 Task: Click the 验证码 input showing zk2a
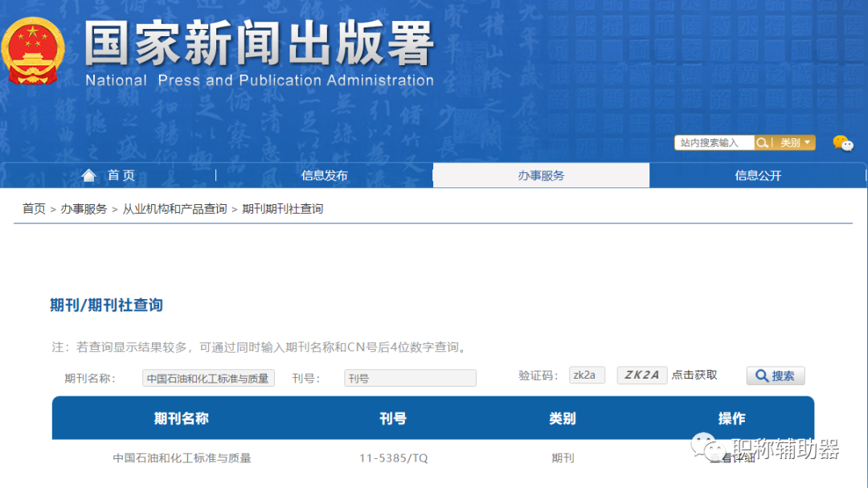[587, 375]
